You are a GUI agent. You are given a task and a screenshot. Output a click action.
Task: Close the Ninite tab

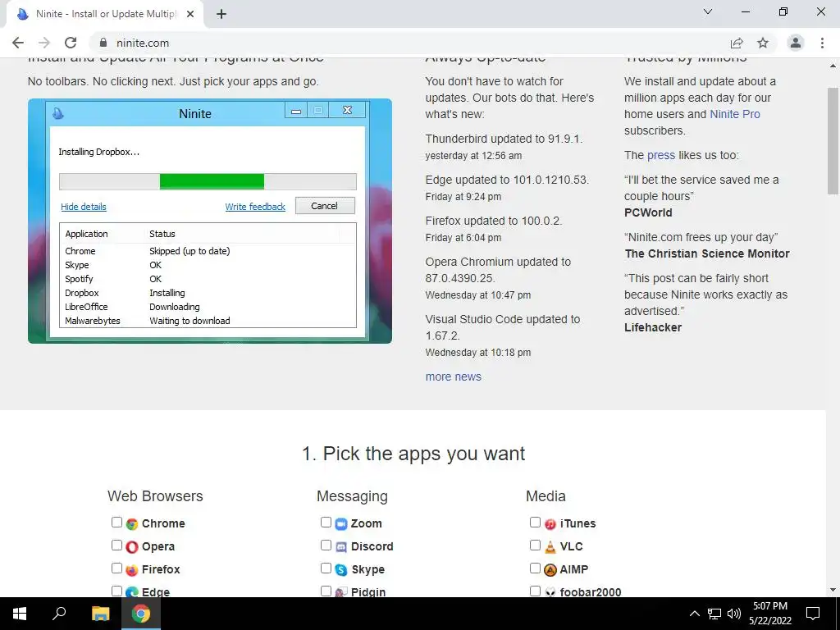click(x=190, y=14)
